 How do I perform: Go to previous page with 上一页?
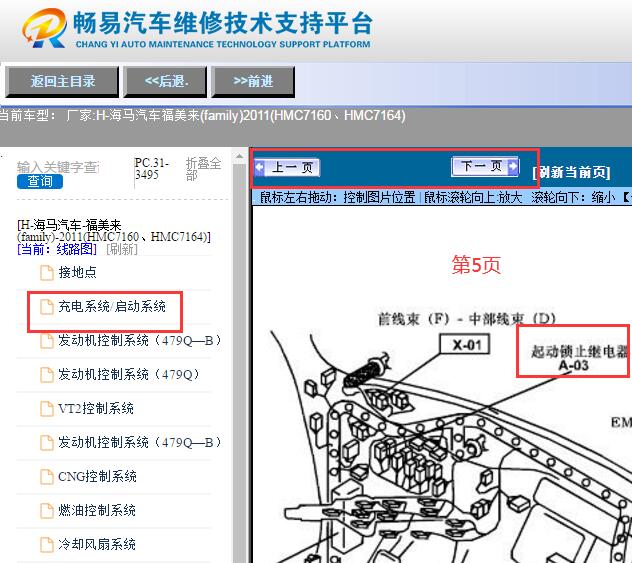pyautogui.click(x=287, y=167)
